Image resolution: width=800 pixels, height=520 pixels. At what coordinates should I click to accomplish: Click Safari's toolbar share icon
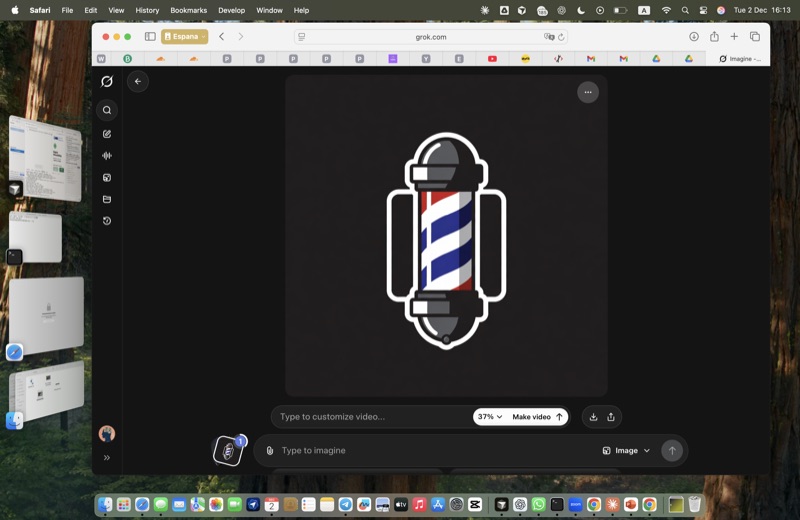tap(714, 37)
